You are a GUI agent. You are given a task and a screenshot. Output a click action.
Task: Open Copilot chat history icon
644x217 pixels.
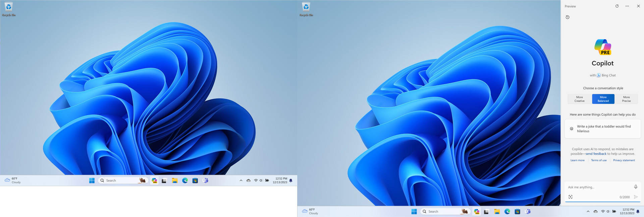[x=568, y=17]
